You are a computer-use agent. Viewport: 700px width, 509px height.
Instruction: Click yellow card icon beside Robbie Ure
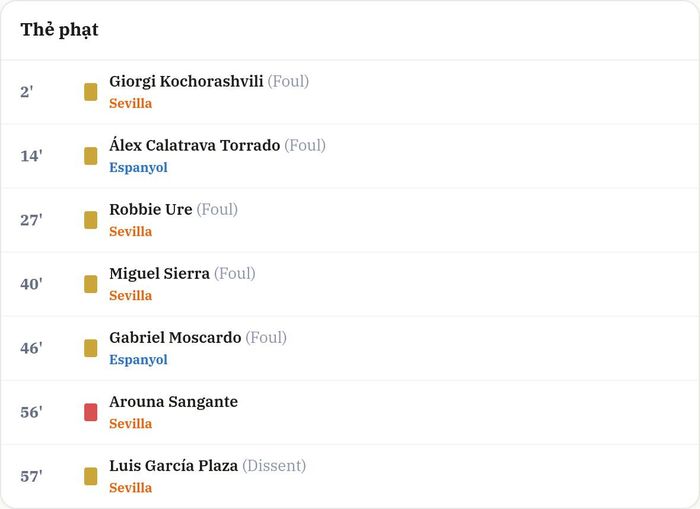tap(91, 220)
